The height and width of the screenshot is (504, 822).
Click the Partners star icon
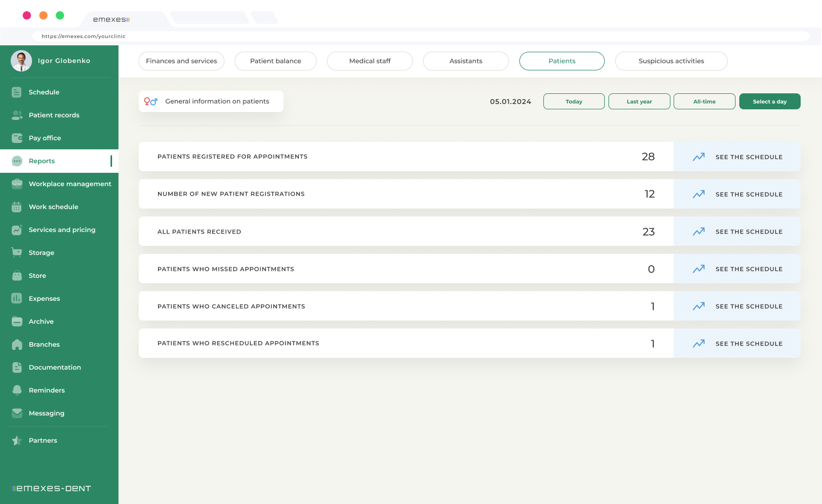tap(17, 441)
